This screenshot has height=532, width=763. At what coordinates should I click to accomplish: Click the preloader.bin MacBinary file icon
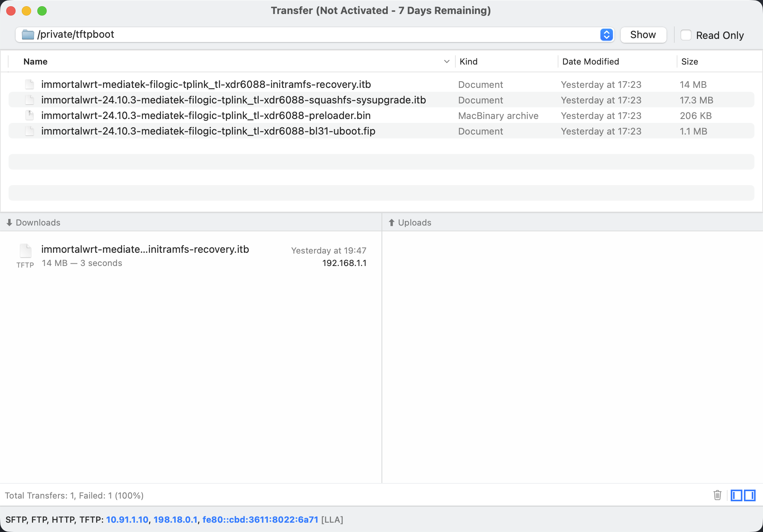(x=30, y=115)
